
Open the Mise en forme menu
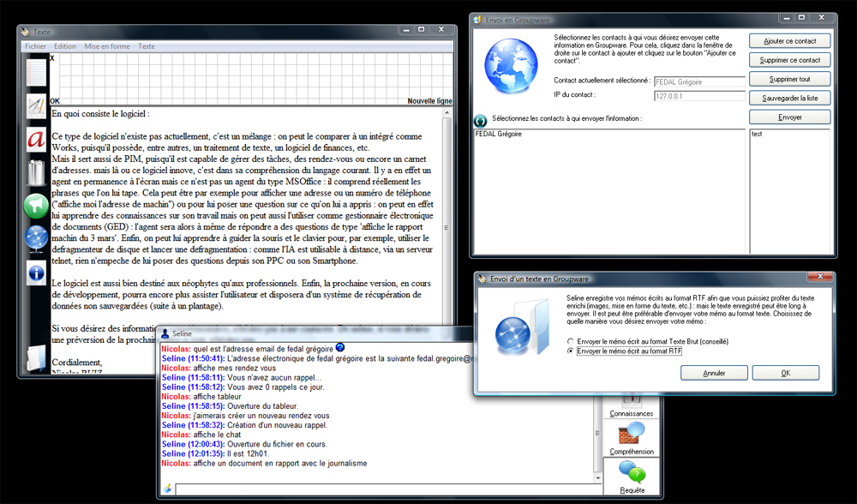tap(107, 46)
